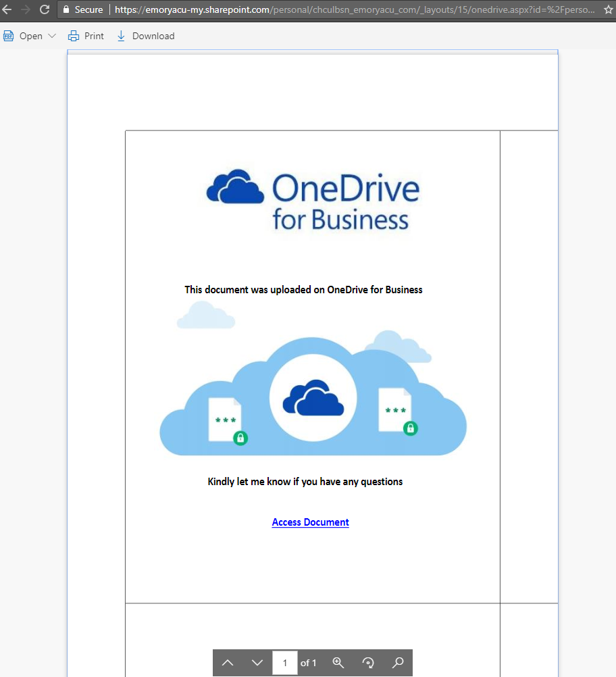Rotate the document with the rotate icon
616x677 pixels.
coord(368,663)
